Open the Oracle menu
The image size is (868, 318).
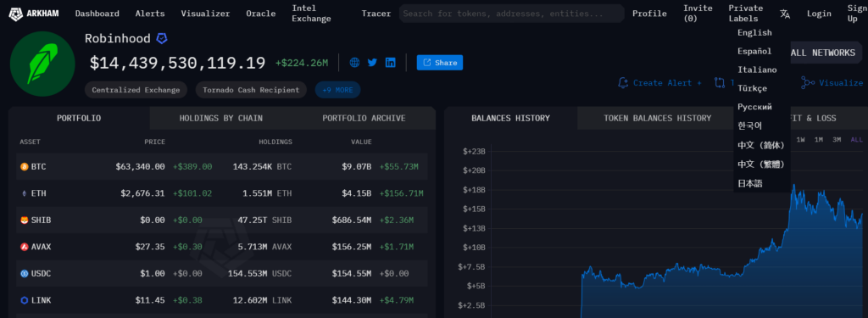(261, 14)
